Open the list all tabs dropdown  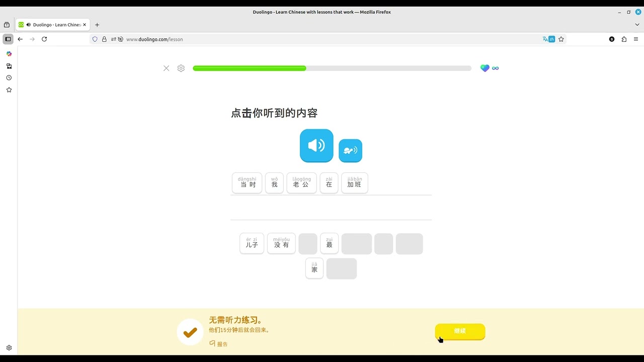click(637, 25)
